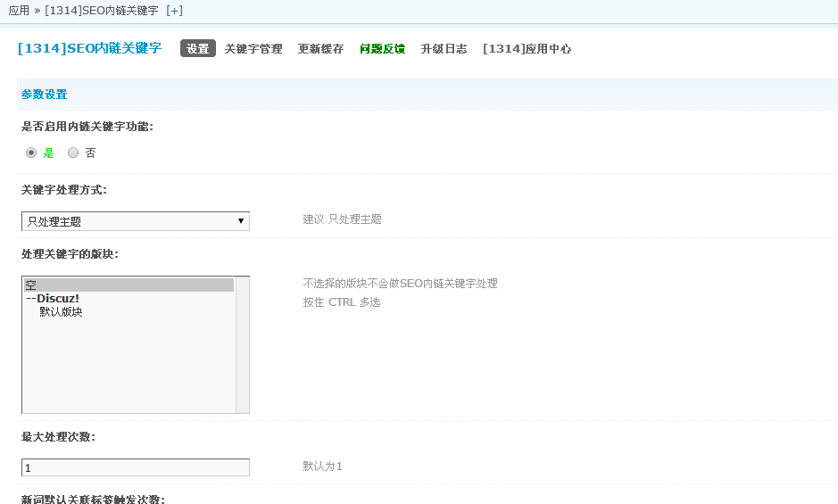Click the [+] link in breadcrumb
Screen dimensions: 838x504
tap(174, 11)
